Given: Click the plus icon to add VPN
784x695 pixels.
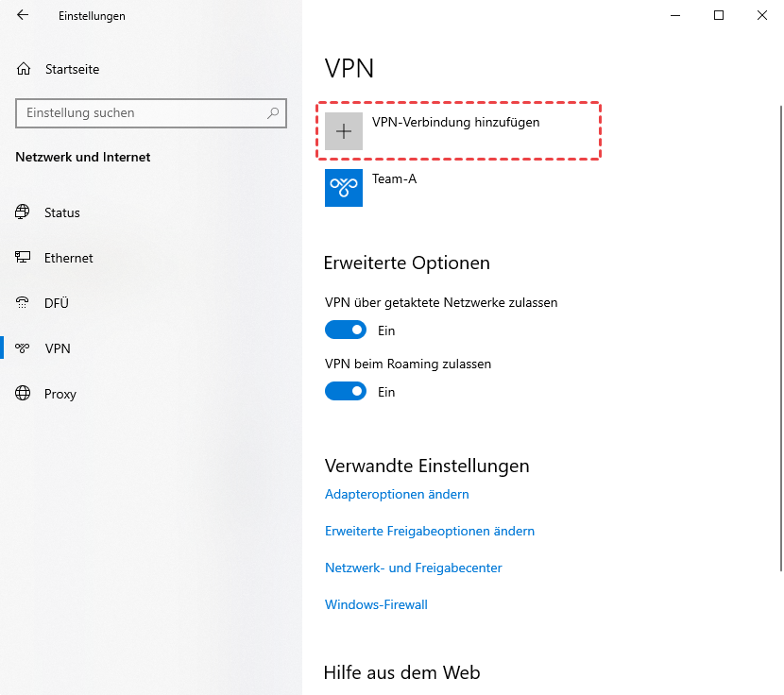Looking at the screenshot, I should pos(344,131).
